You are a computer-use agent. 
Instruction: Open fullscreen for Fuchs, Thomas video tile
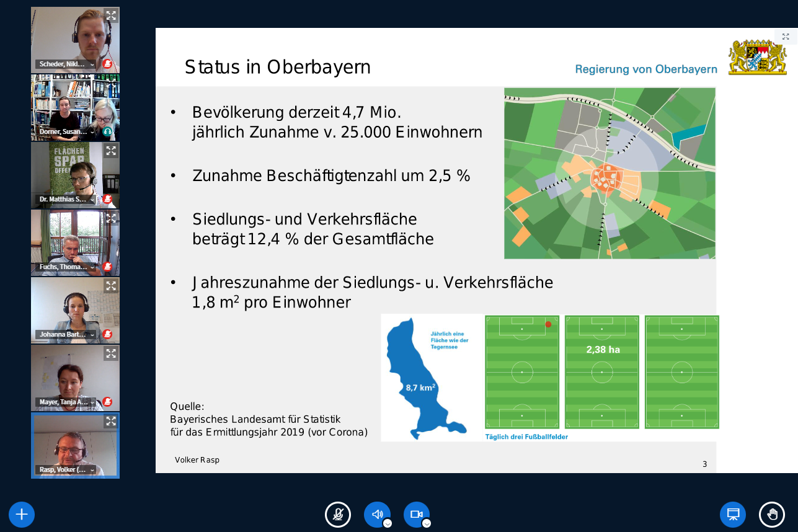(x=110, y=218)
